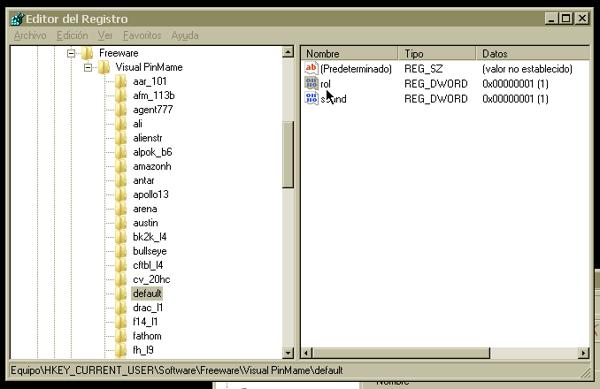Viewport: 600px width, 389px height.
Task: Click the status bar registry path
Action: point(177,370)
